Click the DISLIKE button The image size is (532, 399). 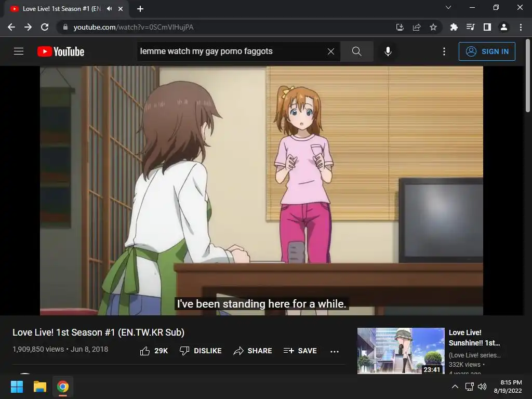201,351
